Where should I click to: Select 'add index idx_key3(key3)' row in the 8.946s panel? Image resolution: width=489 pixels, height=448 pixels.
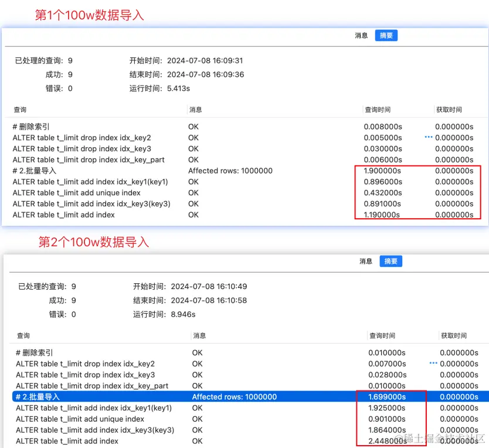pos(250,430)
